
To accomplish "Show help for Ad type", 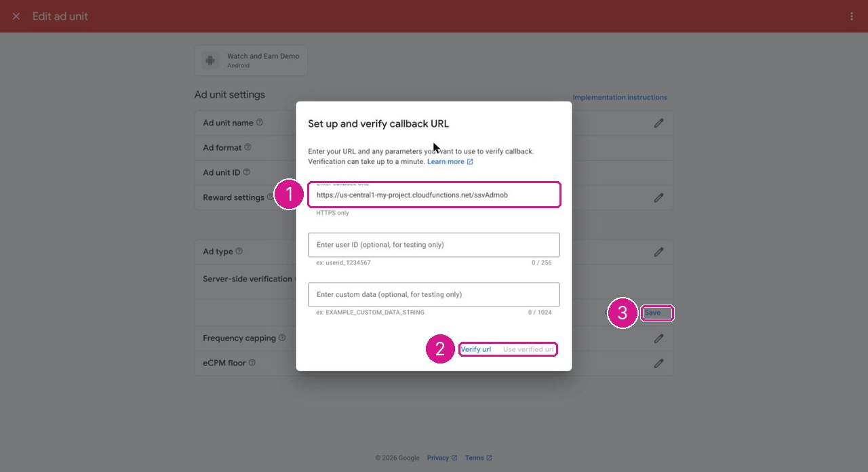I will click(x=239, y=251).
